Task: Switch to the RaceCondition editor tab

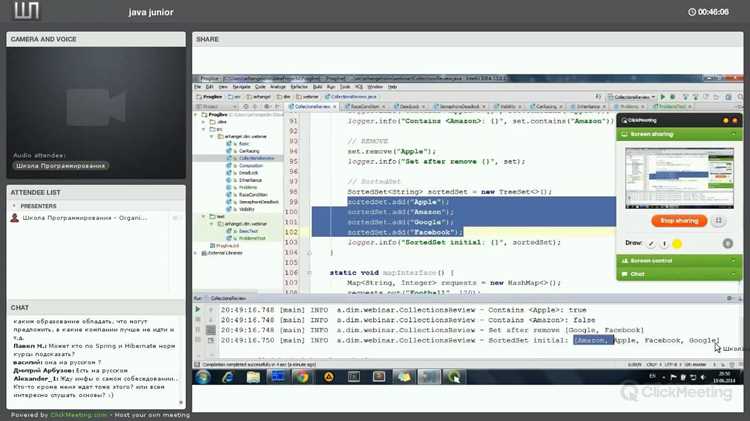Action: pos(365,106)
